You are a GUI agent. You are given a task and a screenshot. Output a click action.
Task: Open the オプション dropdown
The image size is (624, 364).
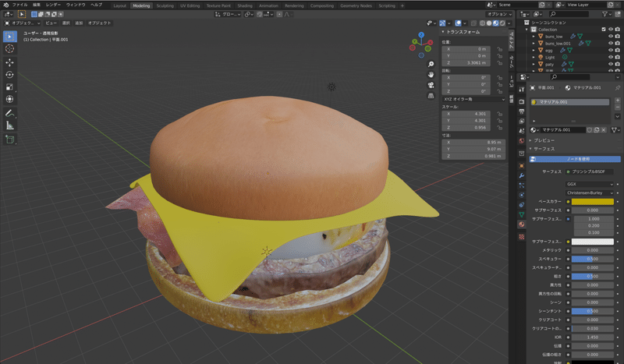499,14
